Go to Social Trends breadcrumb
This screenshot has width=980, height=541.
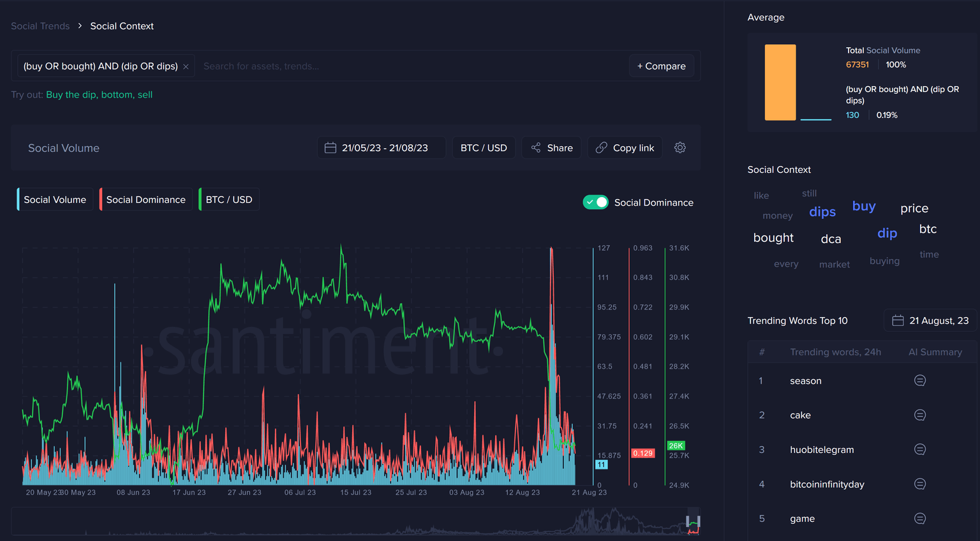(40, 26)
